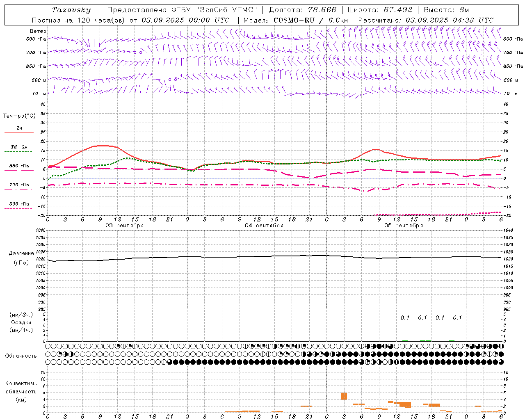Click the Модель COSMO-RU / 6.6км label
Viewport: 525px width, 420px height.
[x=295, y=20]
